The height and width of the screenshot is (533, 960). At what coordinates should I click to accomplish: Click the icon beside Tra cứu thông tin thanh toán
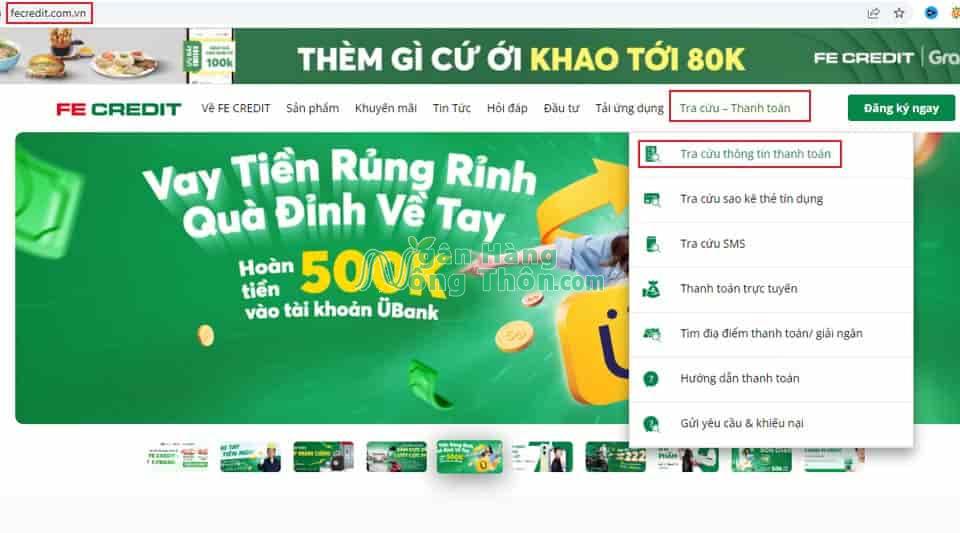point(652,154)
